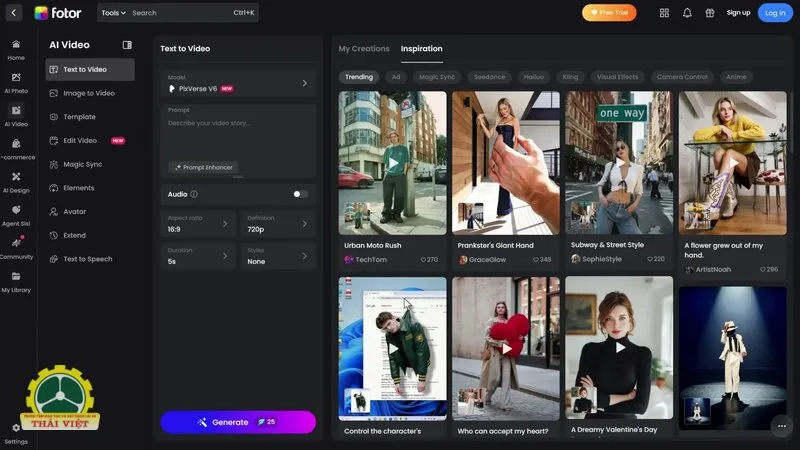Collapse the AI Video panel icon
The height and width of the screenshot is (450, 800).
(127, 45)
